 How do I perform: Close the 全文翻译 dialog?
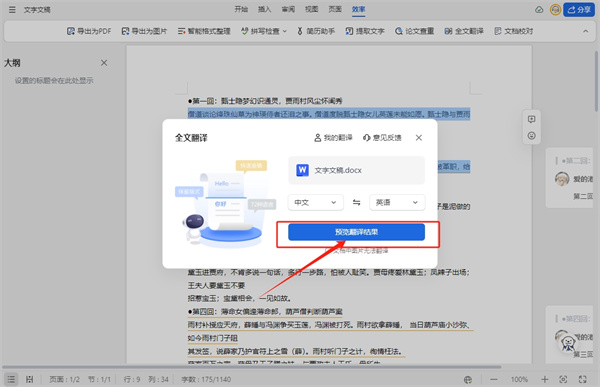[x=419, y=138]
